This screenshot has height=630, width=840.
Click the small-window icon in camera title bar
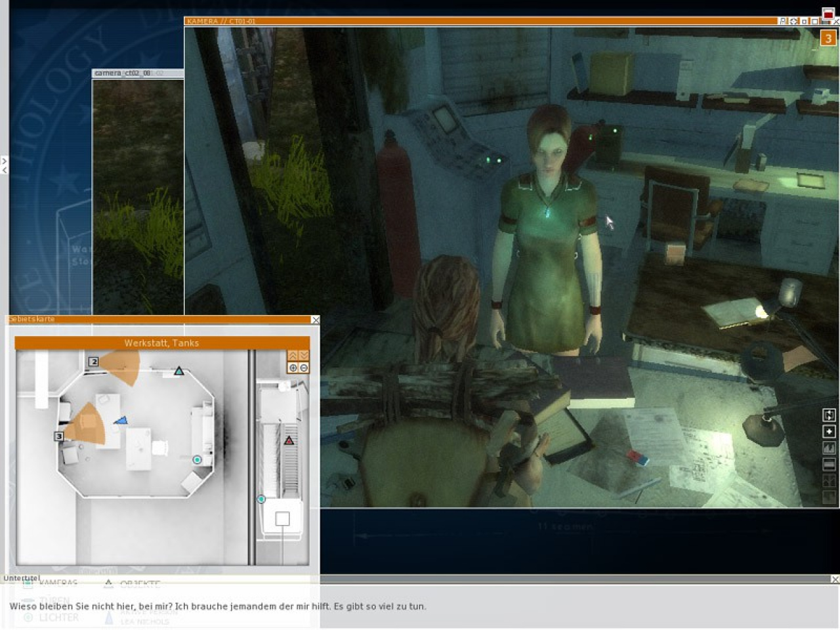805,21
